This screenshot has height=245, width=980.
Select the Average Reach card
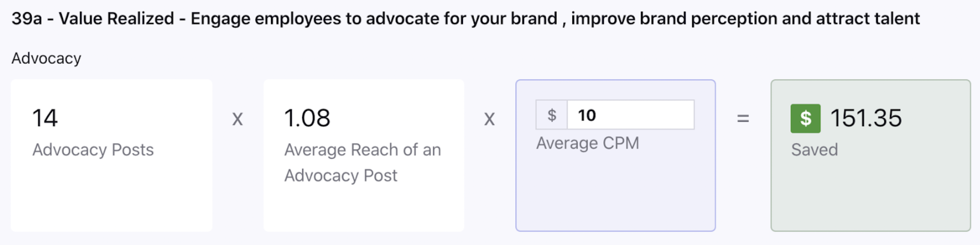[x=364, y=155]
